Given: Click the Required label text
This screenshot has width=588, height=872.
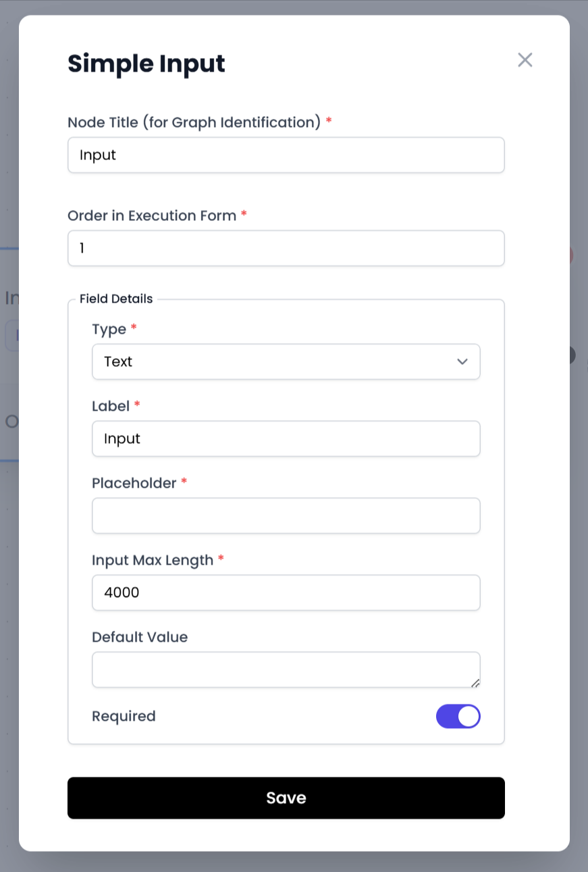Looking at the screenshot, I should tap(124, 716).
